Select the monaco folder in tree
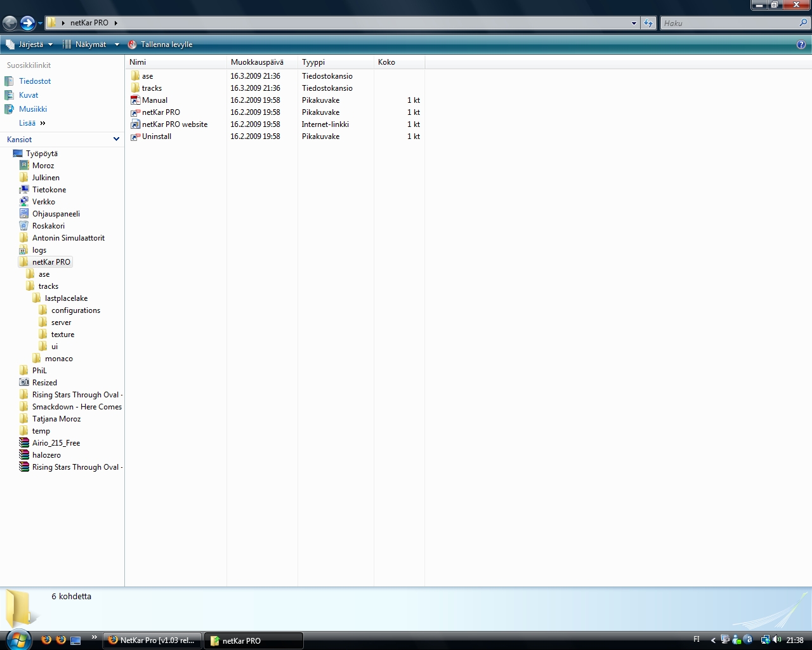The height and width of the screenshot is (650, 812). pos(58,359)
